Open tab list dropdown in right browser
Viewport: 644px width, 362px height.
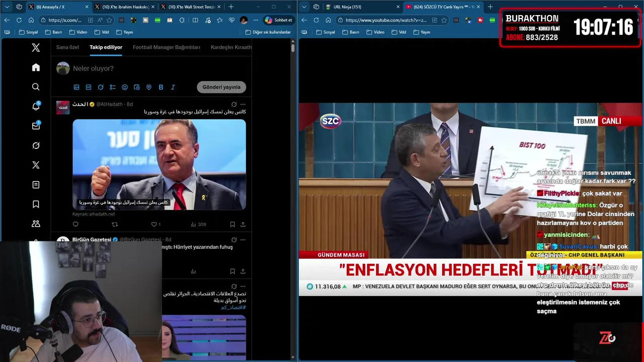coord(304,7)
